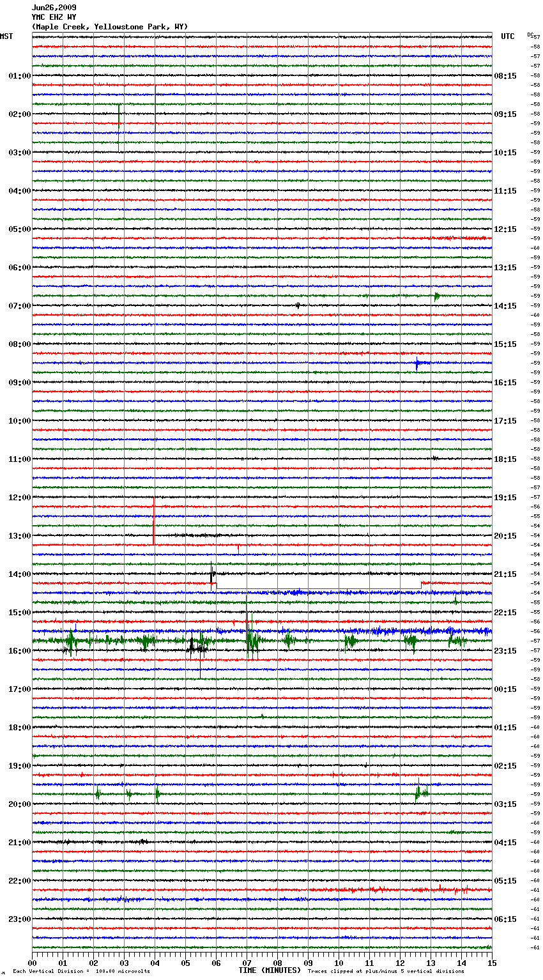
Task: Click the 15 minute tick label
Action: coord(492,963)
